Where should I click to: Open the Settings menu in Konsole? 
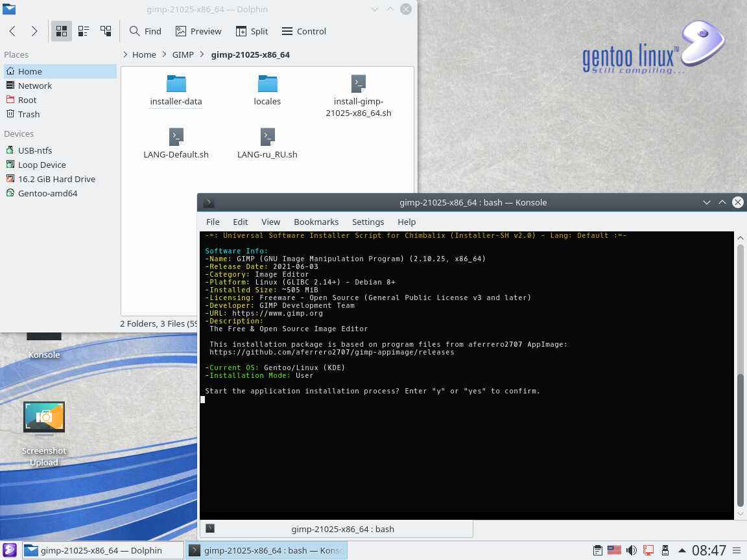(368, 222)
